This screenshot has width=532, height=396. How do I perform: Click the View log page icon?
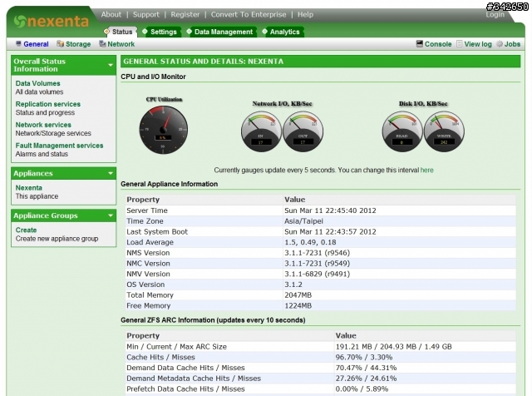(460, 44)
